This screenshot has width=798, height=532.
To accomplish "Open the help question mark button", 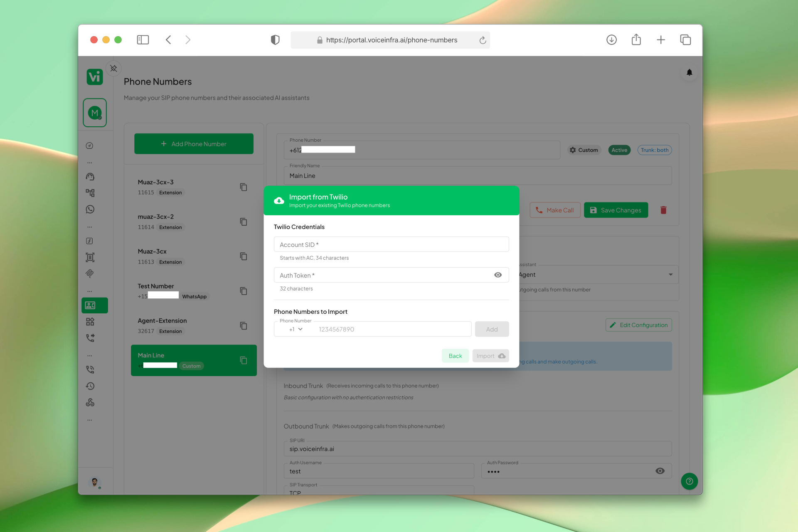I will pos(689,481).
